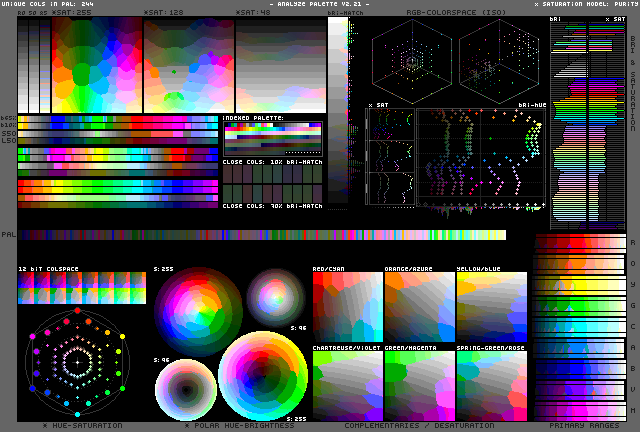Viewport: 640px width, 432px height.
Task: Click the Indexed Palette grid
Action: click(x=272, y=138)
